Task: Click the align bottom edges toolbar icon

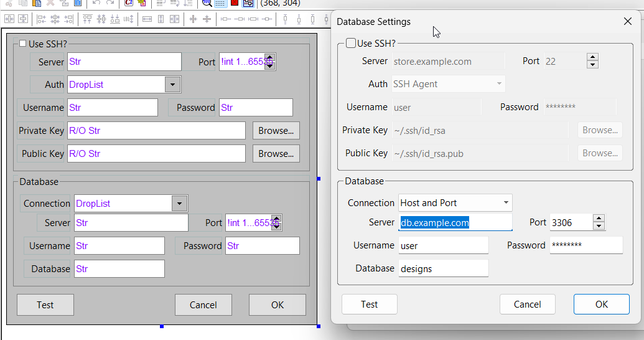Action: coord(114,19)
